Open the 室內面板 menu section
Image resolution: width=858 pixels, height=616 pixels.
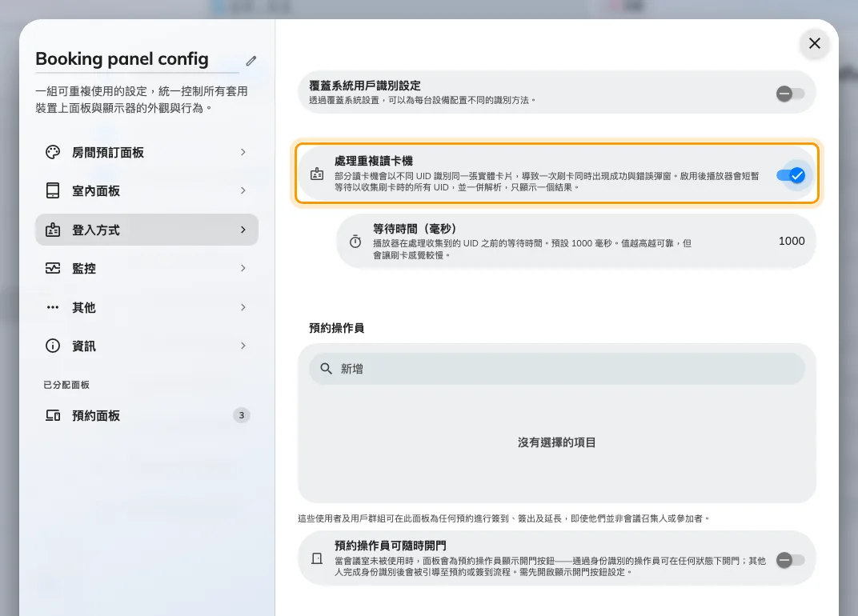pyautogui.click(x=146, y=190)
